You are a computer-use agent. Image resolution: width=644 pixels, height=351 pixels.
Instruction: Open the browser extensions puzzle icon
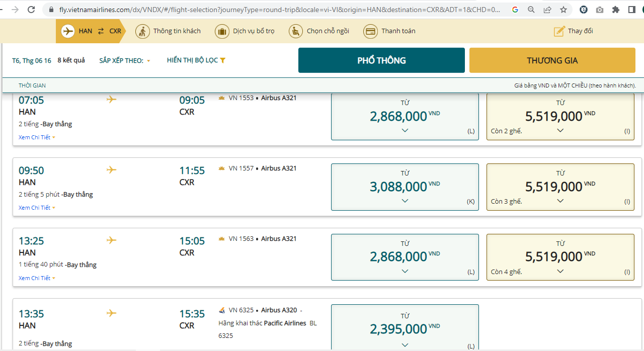click(x=615, y=10)
